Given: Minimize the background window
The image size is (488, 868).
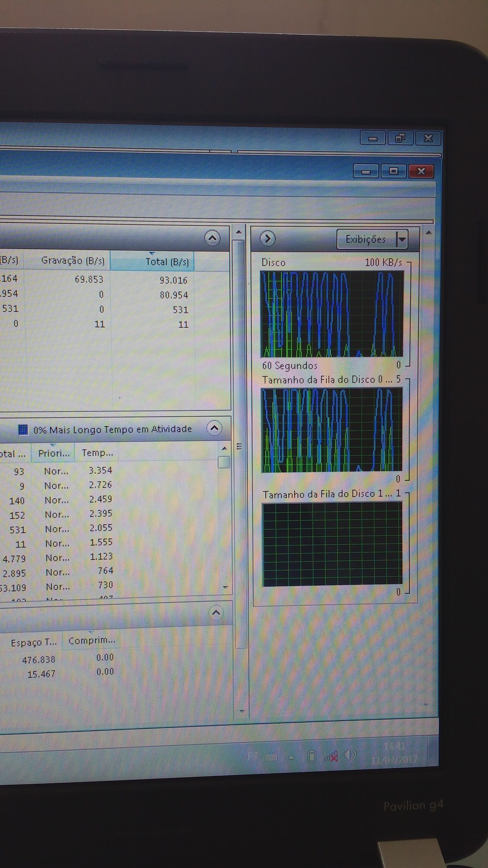Looking at the screenshot, I should (373, 139).
